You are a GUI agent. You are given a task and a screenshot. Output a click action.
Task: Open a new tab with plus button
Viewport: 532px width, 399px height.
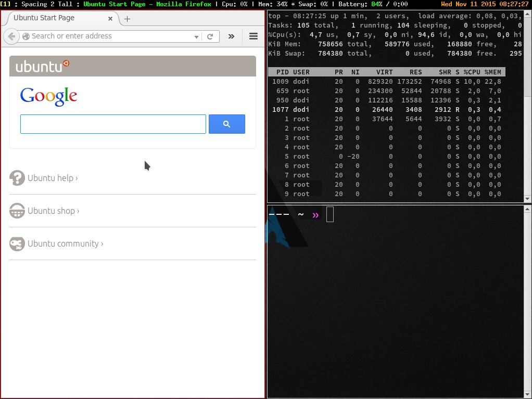[127, 19]
